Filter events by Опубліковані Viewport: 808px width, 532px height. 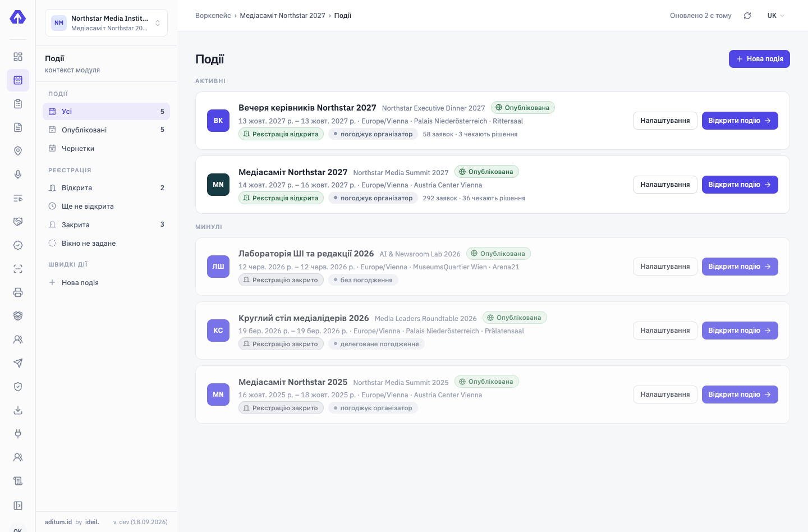106,130
